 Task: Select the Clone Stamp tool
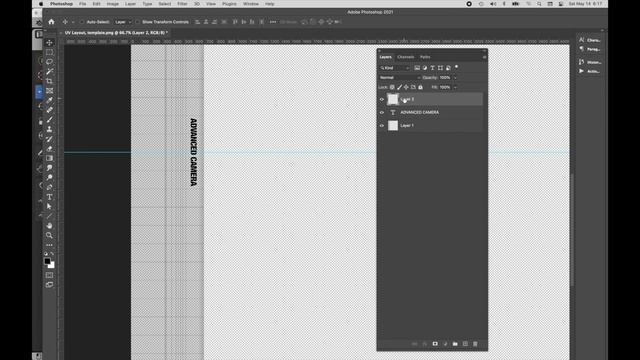coord(49,129)
